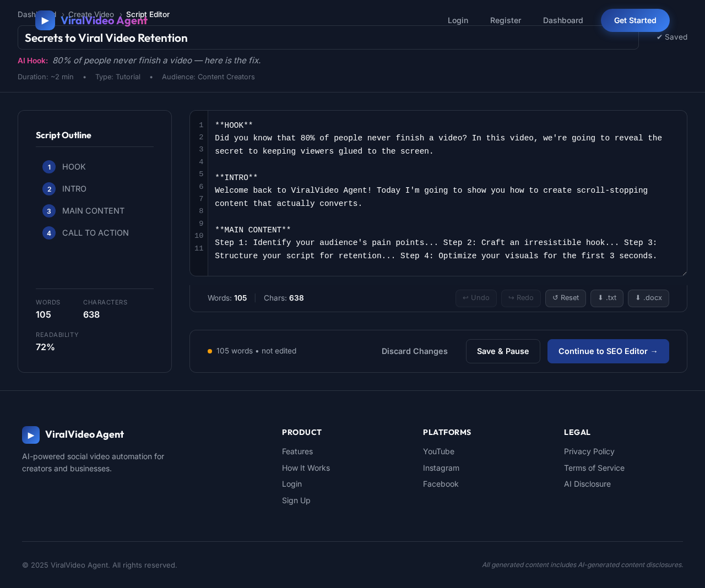Click Words: 105 counter in toolbar
Viewport: 705px width, 588px height.
[227, 298]
